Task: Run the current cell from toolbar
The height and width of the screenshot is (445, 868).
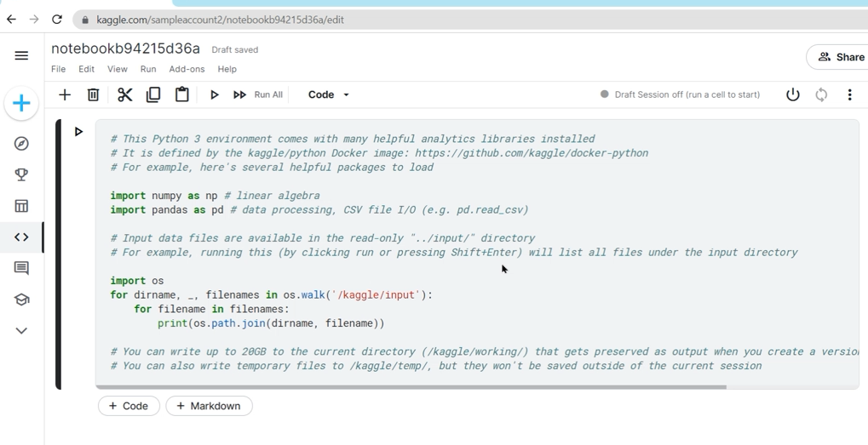Action: pyautogui.click(x=215, y=94)
